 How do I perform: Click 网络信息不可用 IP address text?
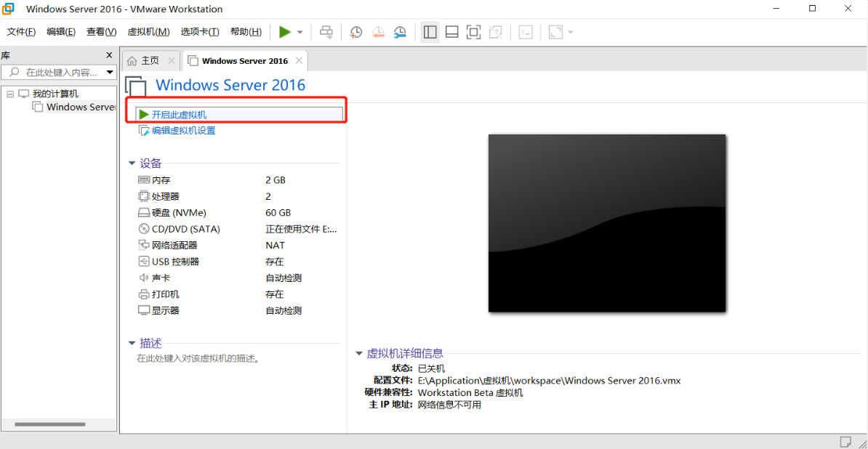tap(449, 405)
